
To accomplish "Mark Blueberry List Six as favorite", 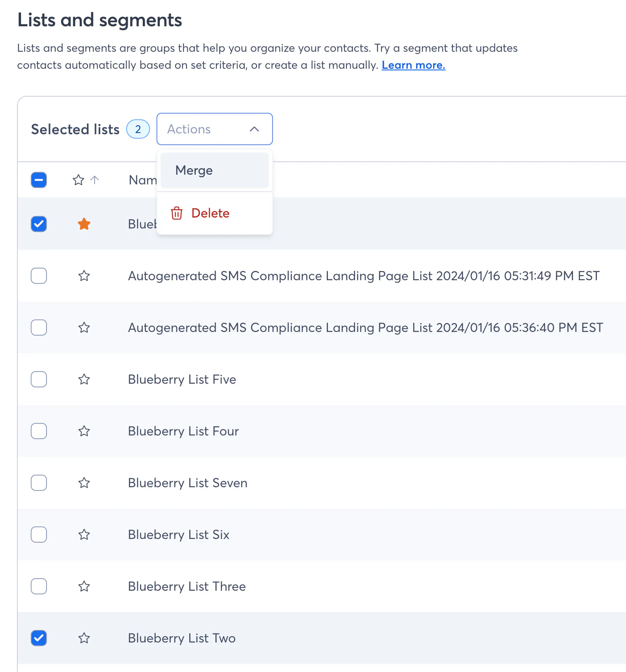I will point(84,535).
